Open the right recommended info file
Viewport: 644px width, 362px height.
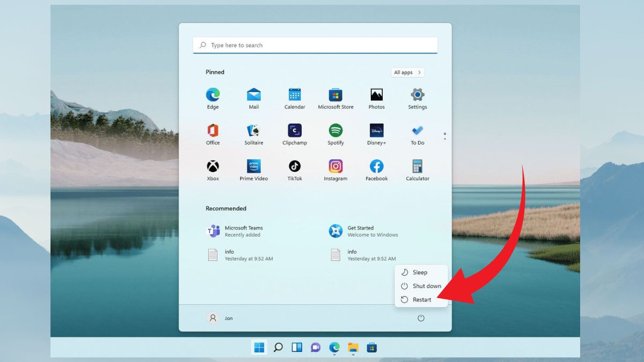363,255
